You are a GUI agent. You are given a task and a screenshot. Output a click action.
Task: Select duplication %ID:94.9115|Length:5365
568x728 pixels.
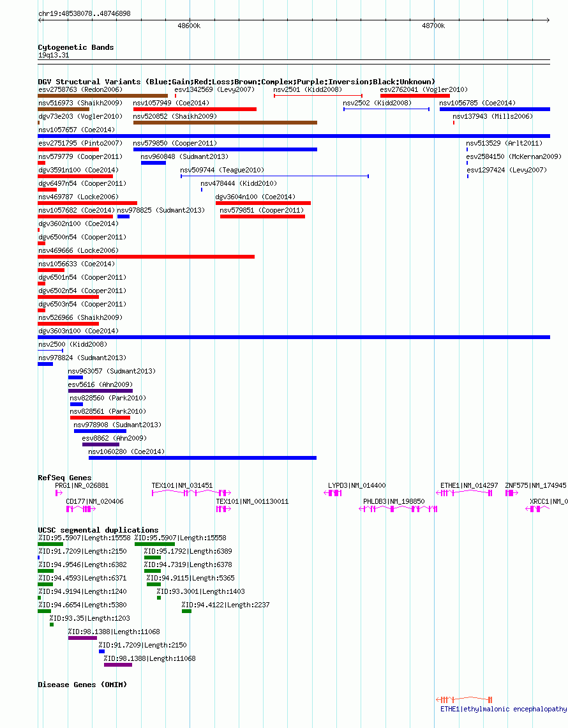pos(191,579)
